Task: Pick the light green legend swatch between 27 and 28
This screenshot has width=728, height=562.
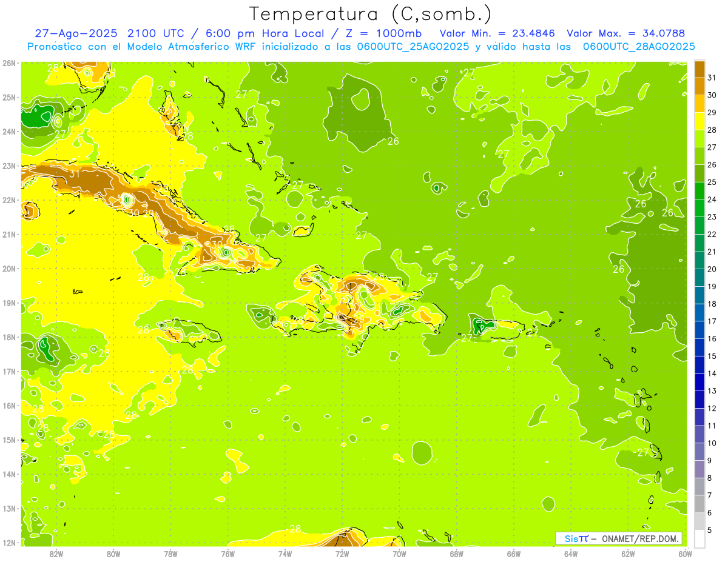Action: (x=700, y=138)
